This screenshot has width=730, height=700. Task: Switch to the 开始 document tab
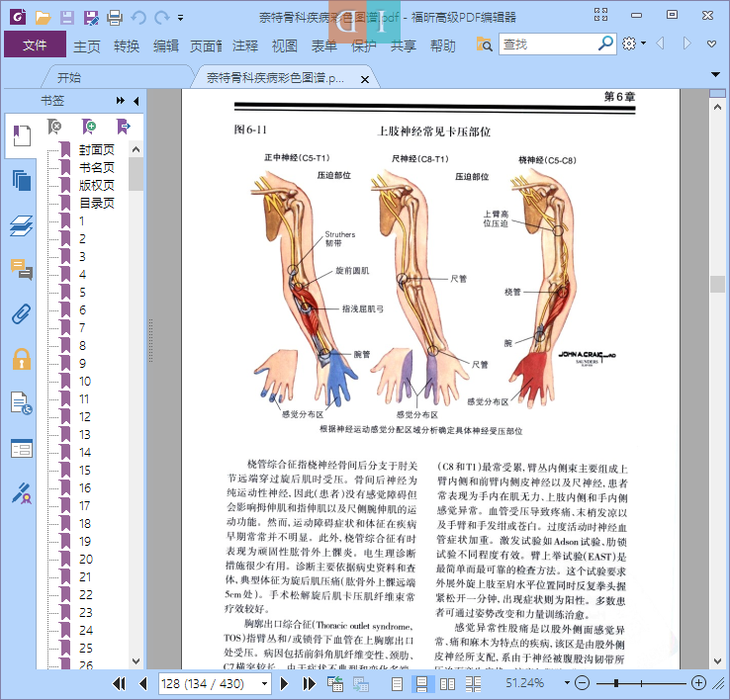click(69, 78)
